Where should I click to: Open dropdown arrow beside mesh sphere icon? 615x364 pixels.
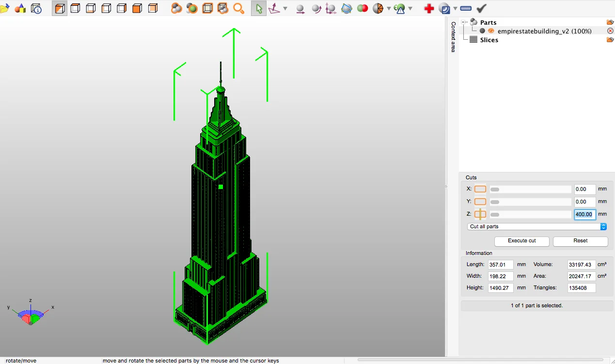[389, 8]
